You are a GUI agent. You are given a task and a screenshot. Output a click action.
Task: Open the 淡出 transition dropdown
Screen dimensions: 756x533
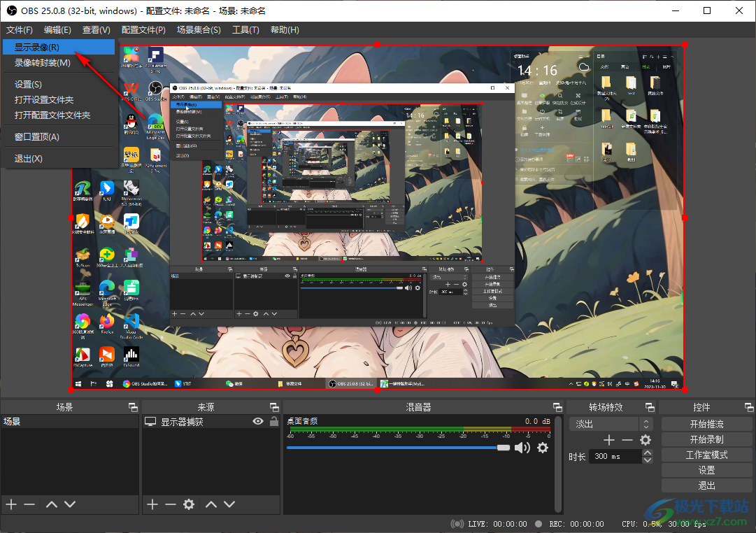pos(611,425)
